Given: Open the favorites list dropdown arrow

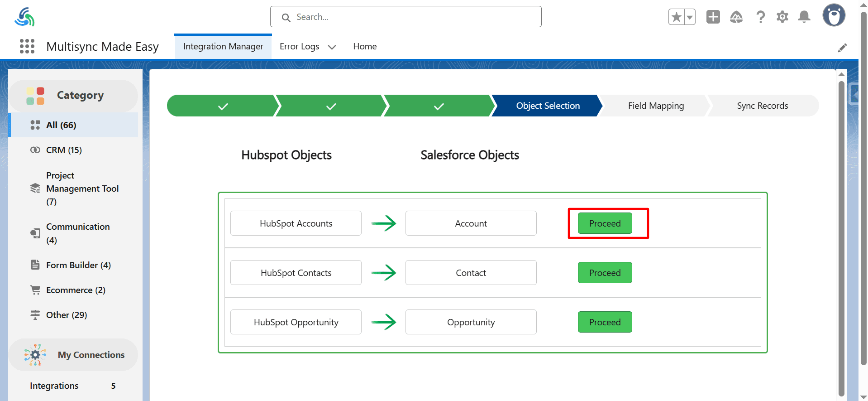Looking at the screenshot, I should 690,17.
